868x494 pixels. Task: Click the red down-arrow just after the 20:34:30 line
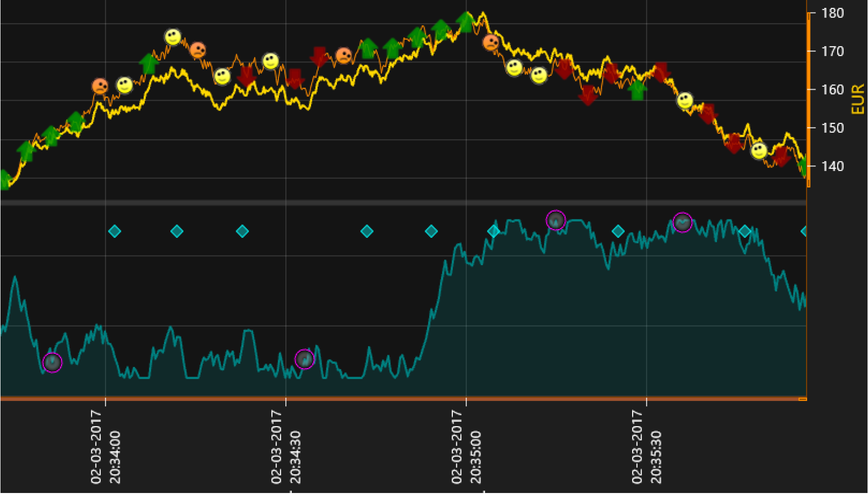coord(295,79)
